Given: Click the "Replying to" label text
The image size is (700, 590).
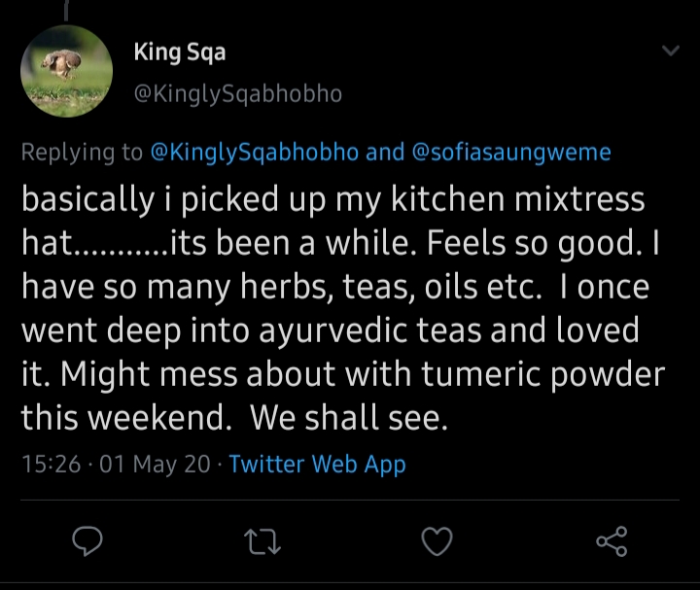Looking at the screenshot, I should point(82,153).
